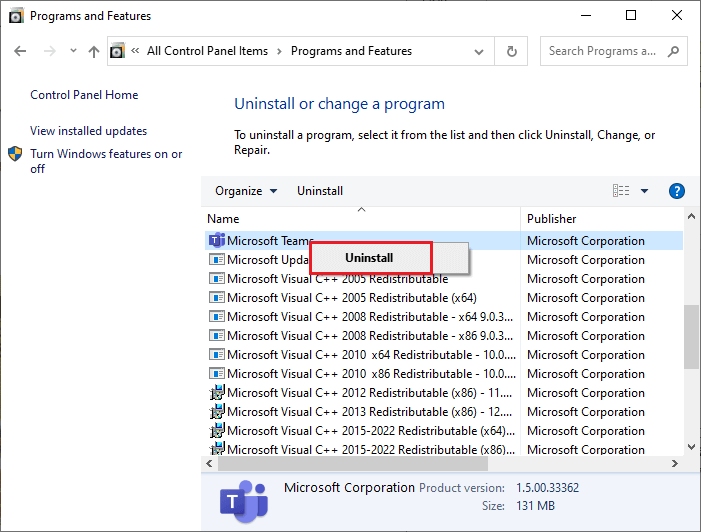Screen dimensions: 701x532
Task: Click installer icon of Visual C++ 2013 (x86)
Action: 217,412
